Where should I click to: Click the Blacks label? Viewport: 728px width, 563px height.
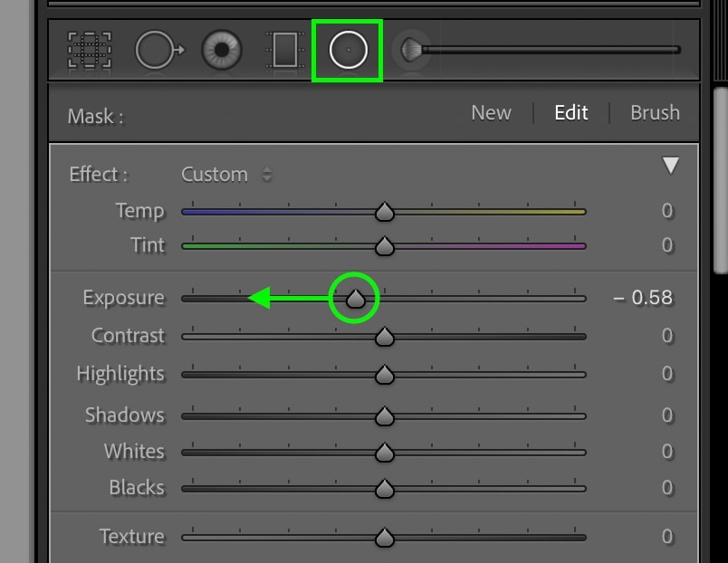[137, 487]
